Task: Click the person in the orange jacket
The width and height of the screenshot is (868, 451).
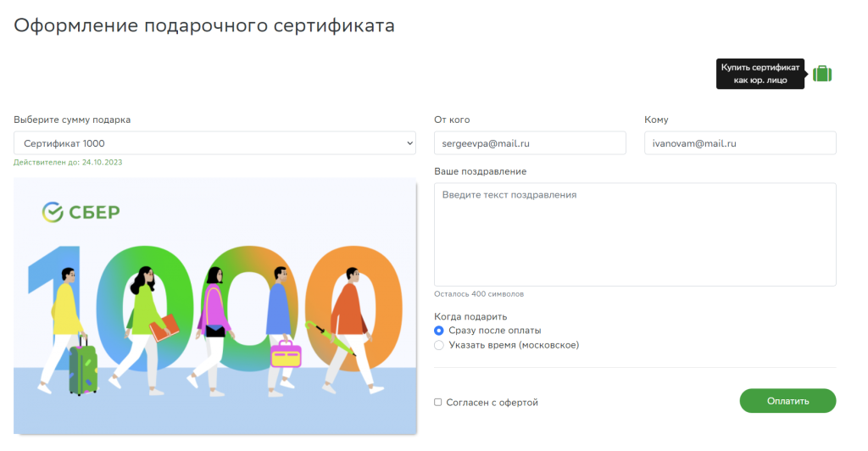Action: (344, 314)
